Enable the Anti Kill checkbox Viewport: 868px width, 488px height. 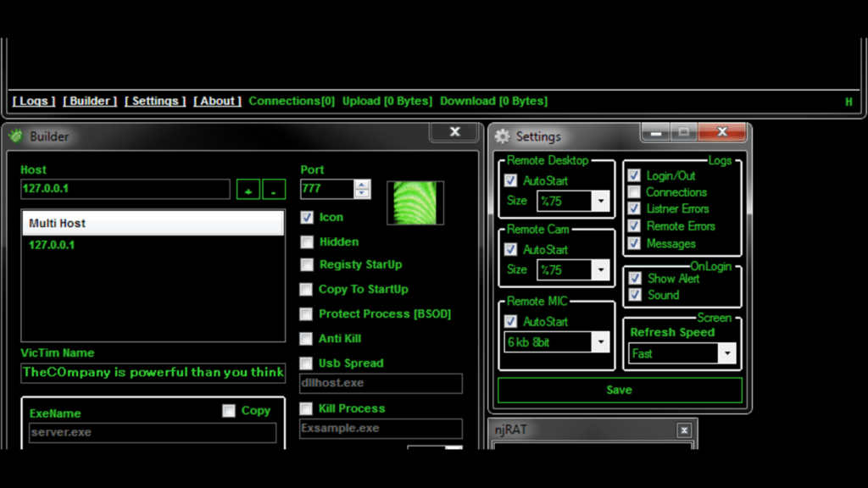(306, 339)
